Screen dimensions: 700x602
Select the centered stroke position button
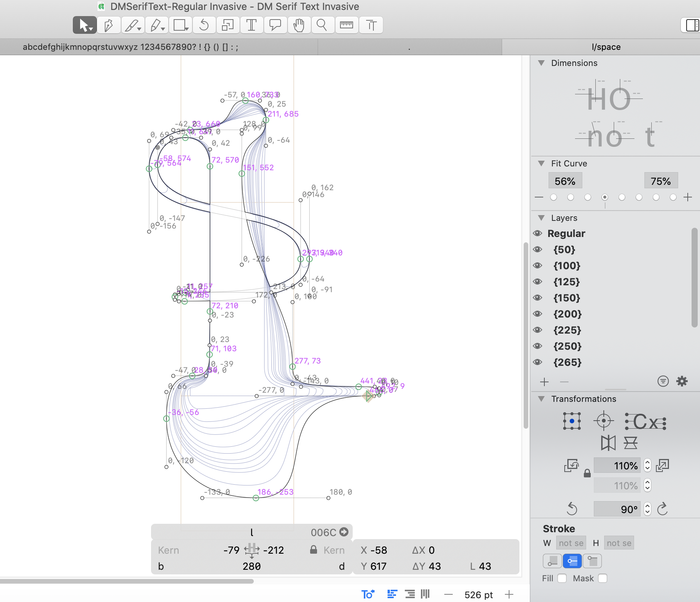(572, 561)
